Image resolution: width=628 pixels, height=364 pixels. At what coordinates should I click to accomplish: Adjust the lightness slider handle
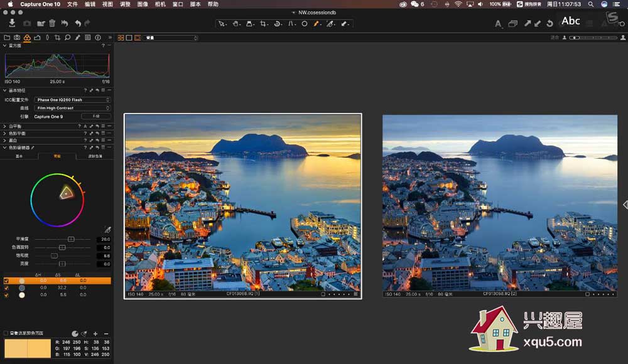[x=62, y=264]
